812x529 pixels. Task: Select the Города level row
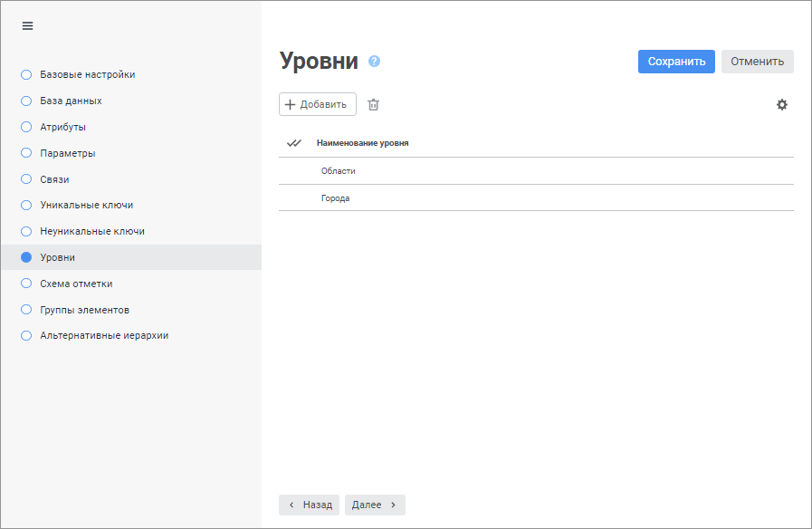(x=336, y=198)
